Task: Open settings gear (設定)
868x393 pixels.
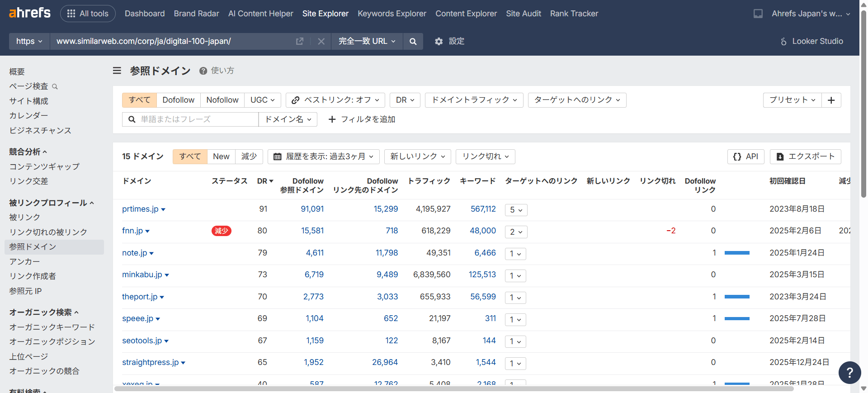Action: pos(449,41)
